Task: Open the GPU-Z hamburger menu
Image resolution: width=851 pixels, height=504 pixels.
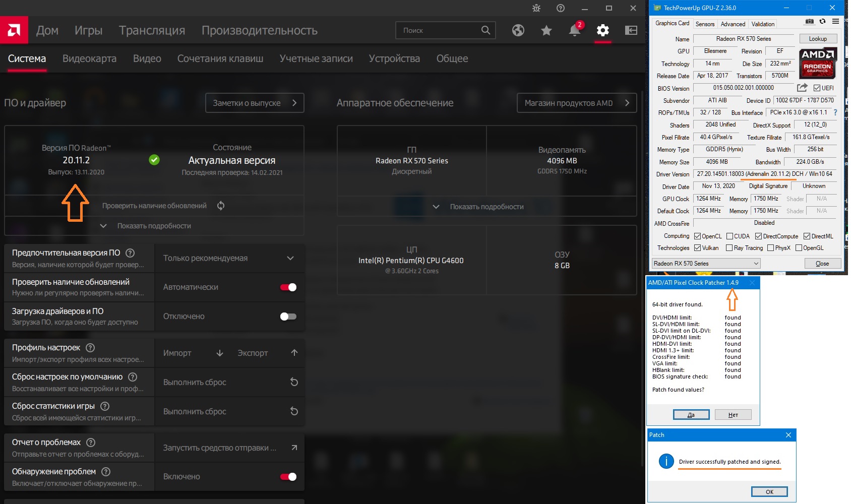Action: click(x=835, y=21)
